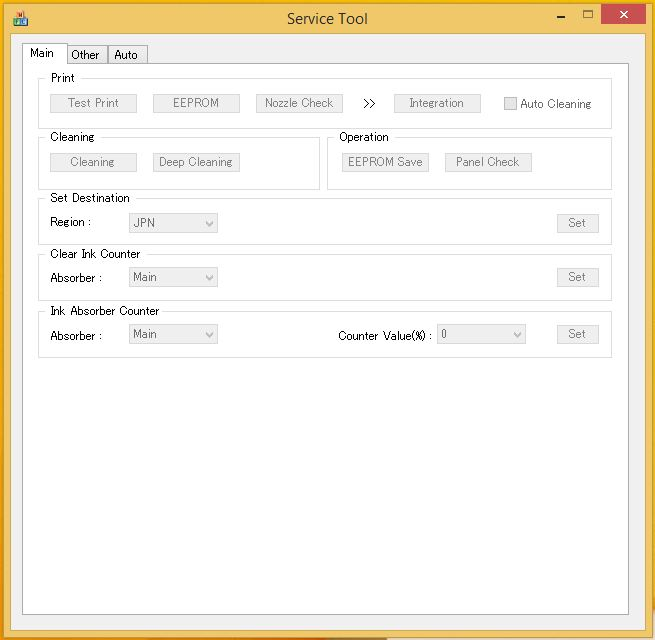Viewport: 655px width, 640px height.
Task: Click Set for Set Destination
Action: (578, 223)
